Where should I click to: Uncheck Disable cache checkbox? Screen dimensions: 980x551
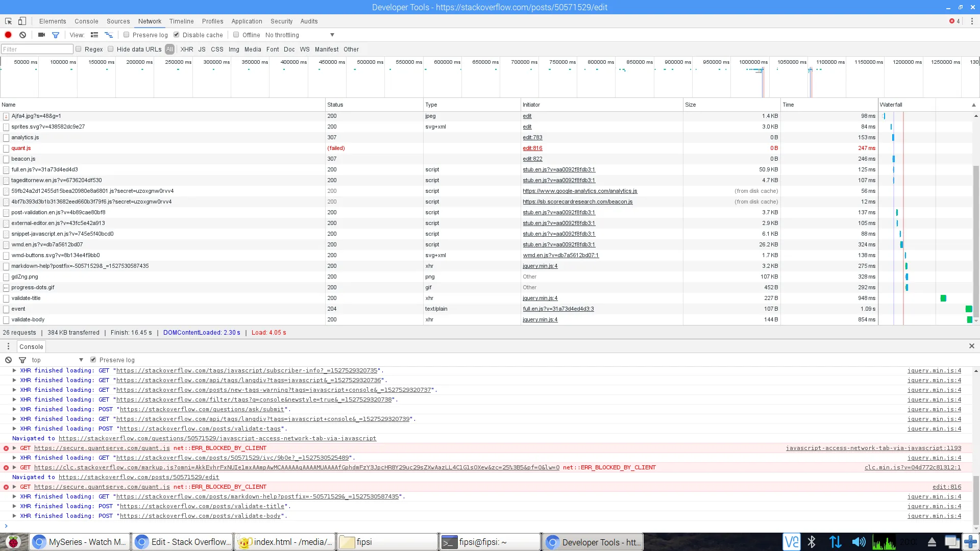click(x=177, y=35)
